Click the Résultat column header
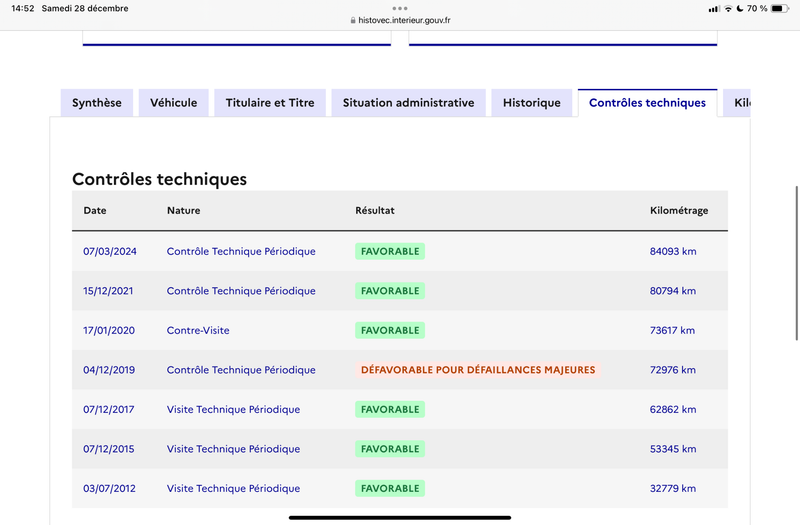800x525 pixels. [375, 210]
